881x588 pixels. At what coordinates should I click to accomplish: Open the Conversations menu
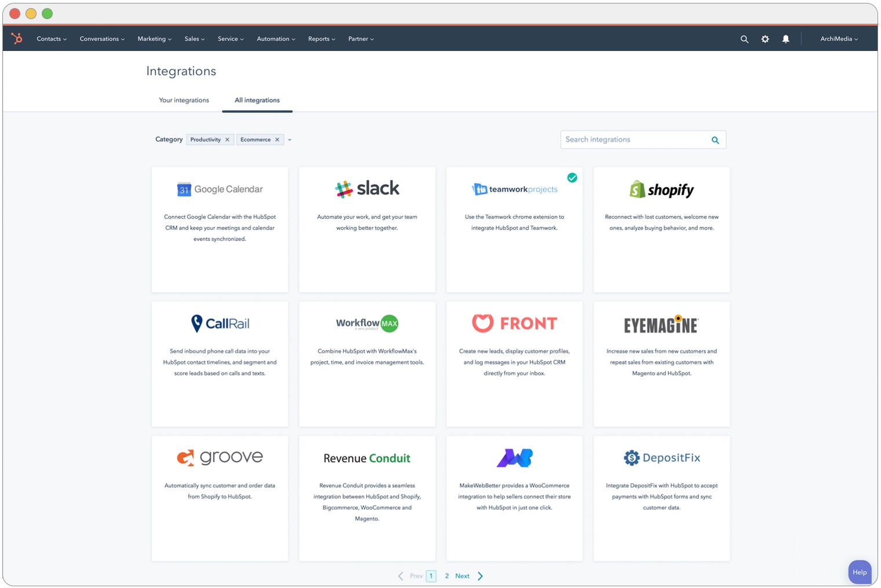[102, 39]
